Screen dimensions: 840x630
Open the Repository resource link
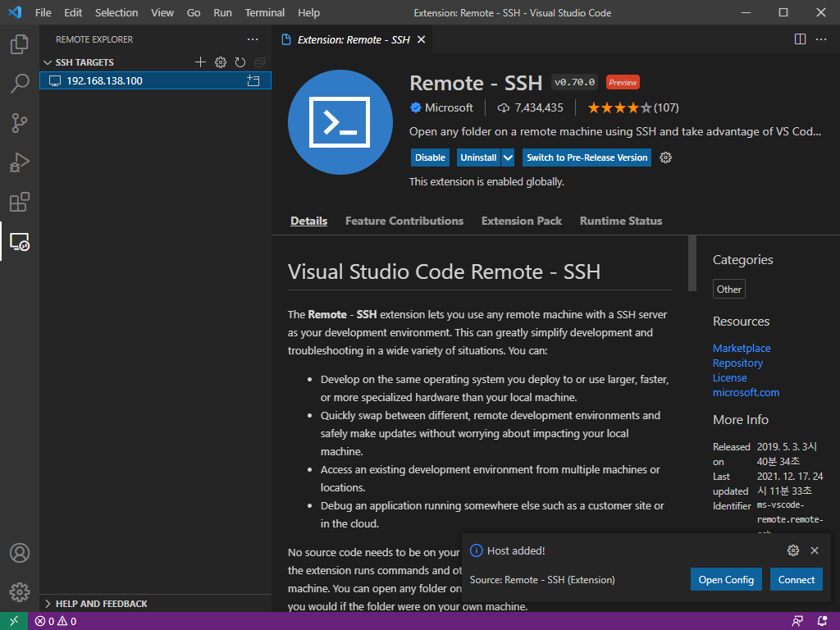[x=737, y=363]
